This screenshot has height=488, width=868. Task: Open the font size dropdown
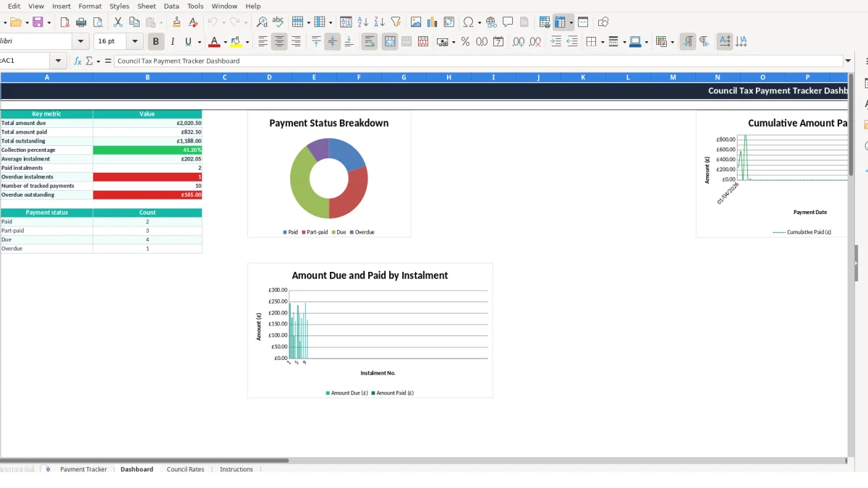(x=135, y=42)
